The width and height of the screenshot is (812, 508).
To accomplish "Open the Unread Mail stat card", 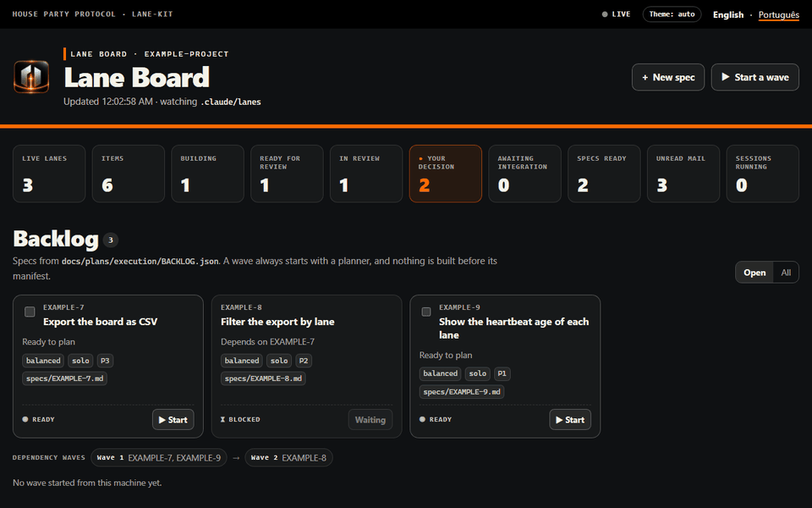I will coord(683,174).
